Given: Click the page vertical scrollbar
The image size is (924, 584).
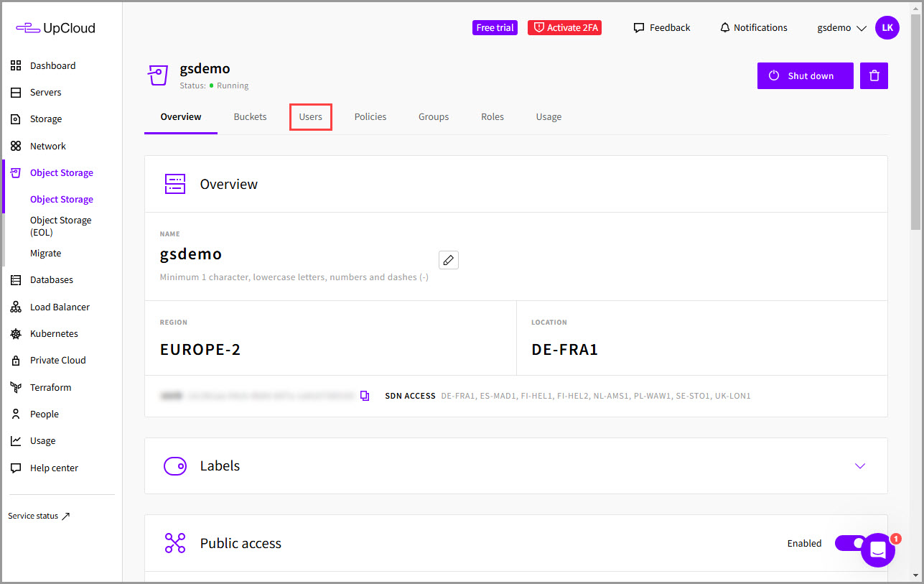Looking at the screenshot, I should coord(915,122).
